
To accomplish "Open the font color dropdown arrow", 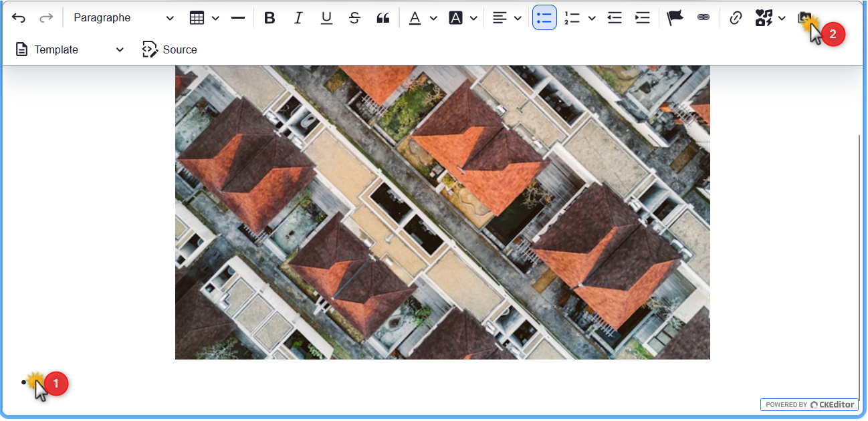I will coord(433,18).
